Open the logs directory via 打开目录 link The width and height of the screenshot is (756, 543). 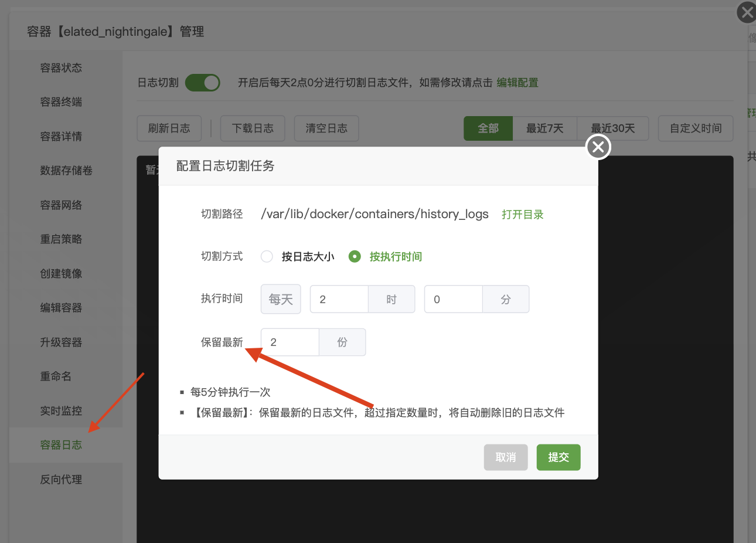click(522, 213)
